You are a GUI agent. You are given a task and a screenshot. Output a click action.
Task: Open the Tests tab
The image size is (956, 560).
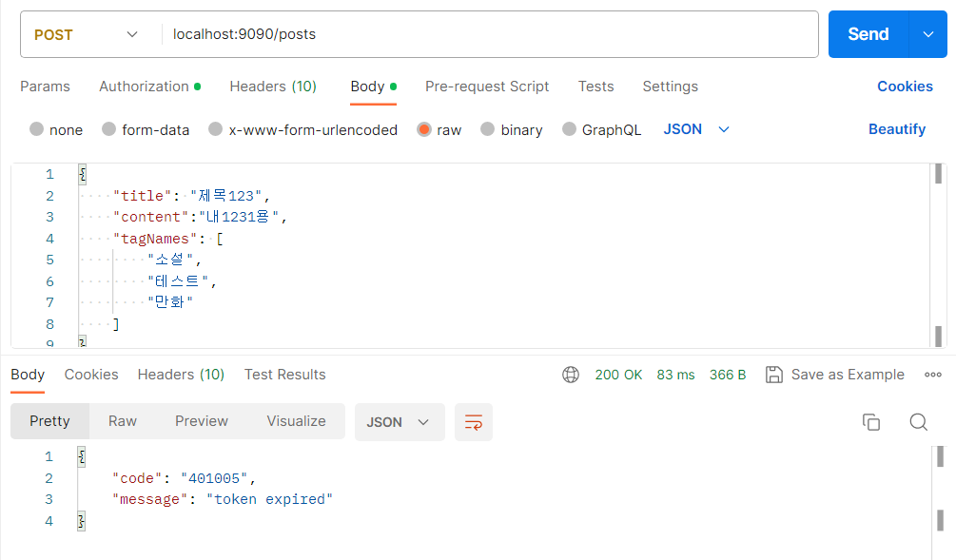595,87
